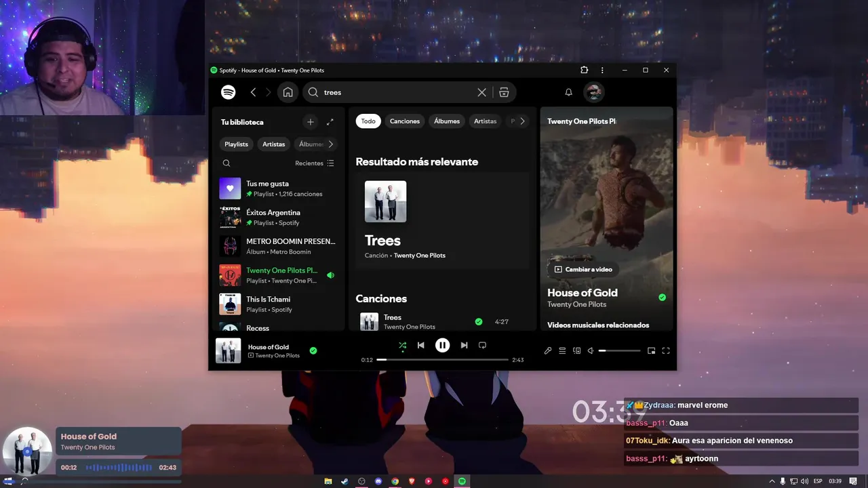Select the Canciones filter tab

[405, 121]
